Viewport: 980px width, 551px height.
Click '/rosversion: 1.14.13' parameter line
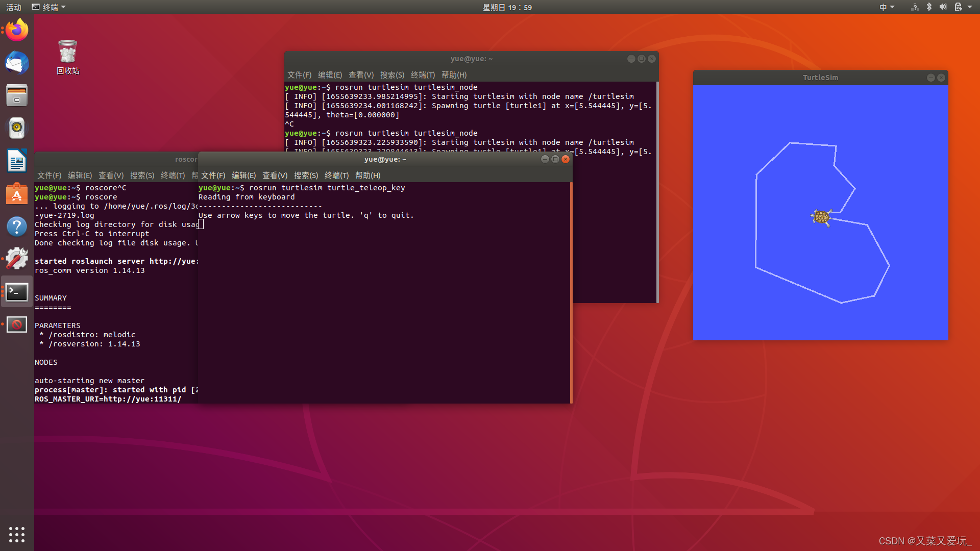[90, 344]
